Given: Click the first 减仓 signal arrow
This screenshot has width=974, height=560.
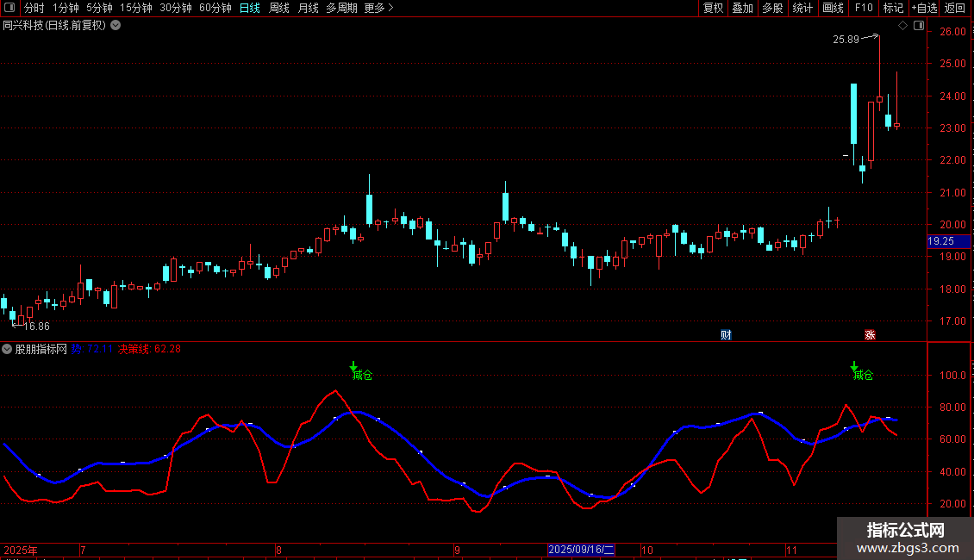Looking at the screenshot, I should click(x=353, y=367).
